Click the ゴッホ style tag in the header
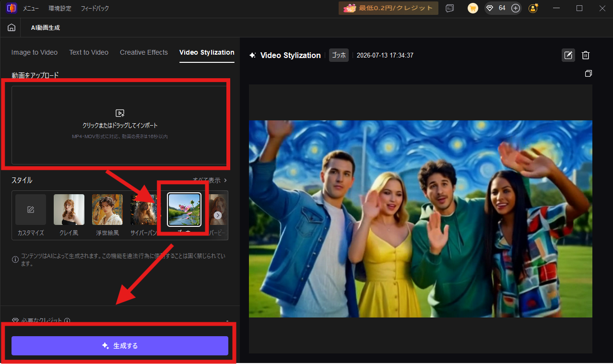613x364 pixels. (339, 55)
